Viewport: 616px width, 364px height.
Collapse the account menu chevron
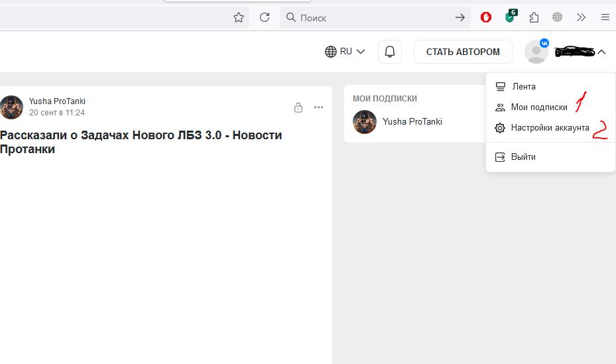(601, 52)
